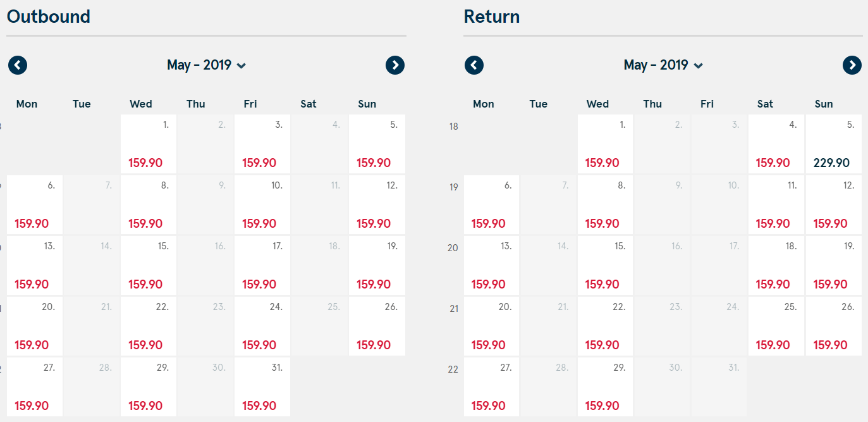Select May 1 as outbound date
The width and height of the screenshot is (868, 422).
pos(149,144)
